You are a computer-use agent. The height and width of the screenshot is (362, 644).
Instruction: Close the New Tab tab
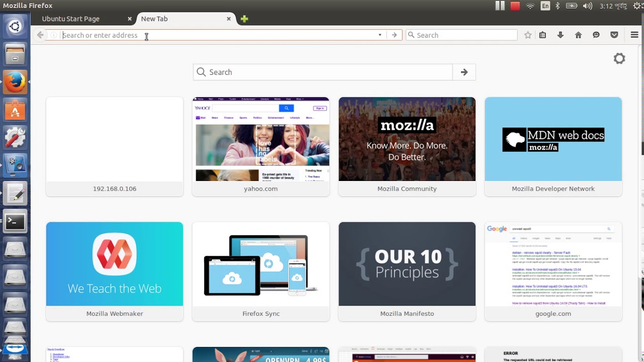click(228, 19)
